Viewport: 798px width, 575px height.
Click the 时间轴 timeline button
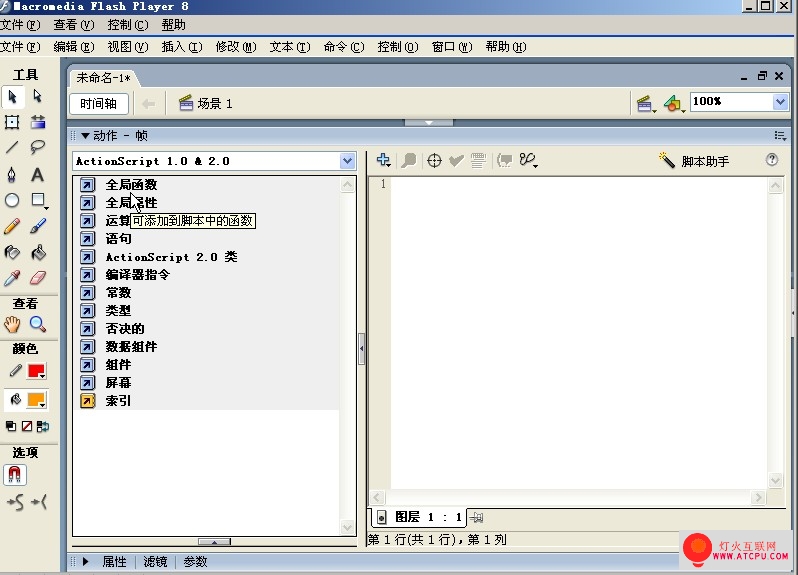[x=99, y=104]
